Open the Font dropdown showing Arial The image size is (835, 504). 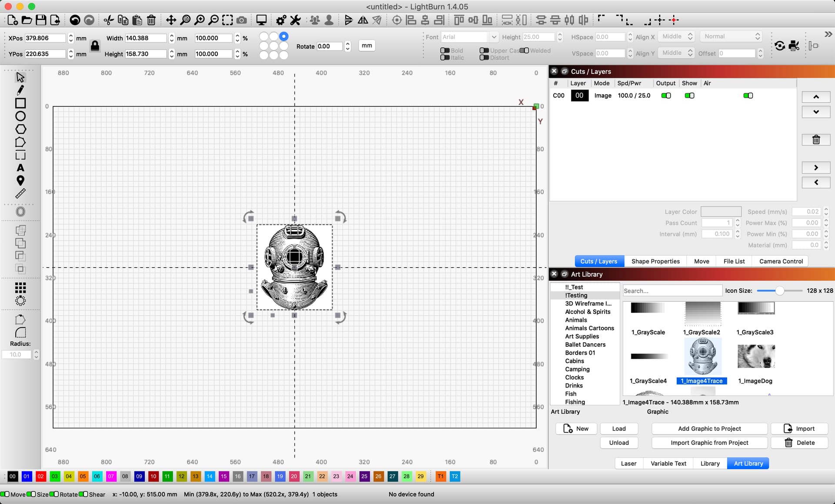coord(469,37)
